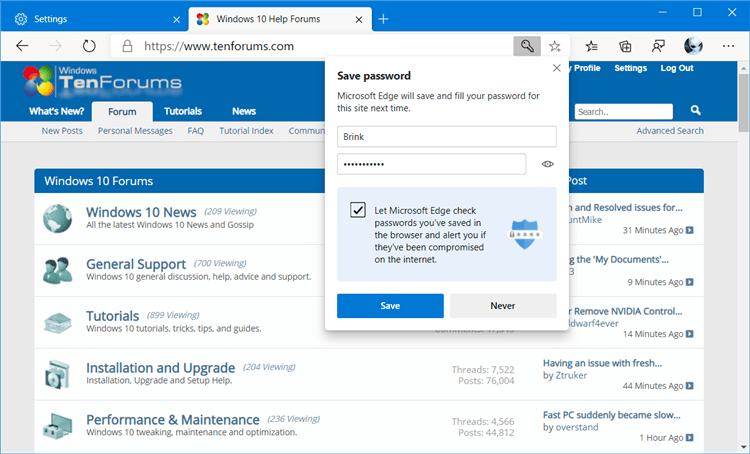Go to last post from 31 Minutes Ago

coord(690,230)
